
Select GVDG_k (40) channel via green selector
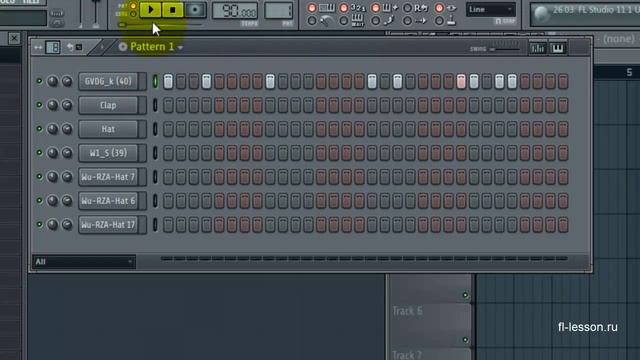tap(155, 81)
